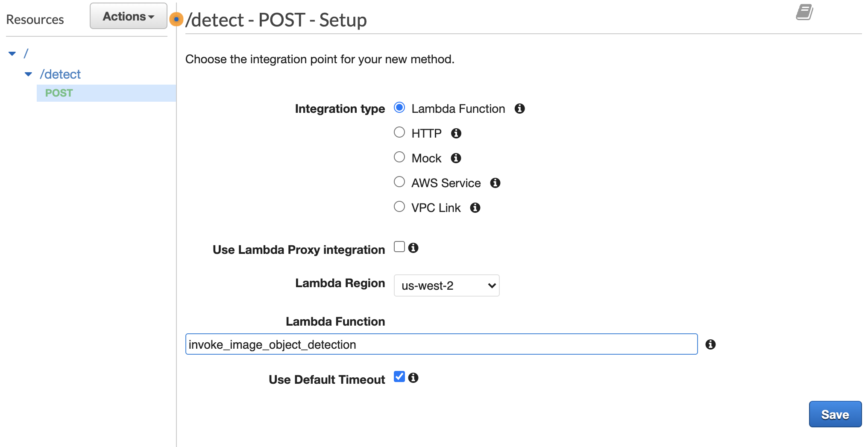Select the AWS Service integration type
The height and width of the screenshot is (447, 868).
(399, 182)
